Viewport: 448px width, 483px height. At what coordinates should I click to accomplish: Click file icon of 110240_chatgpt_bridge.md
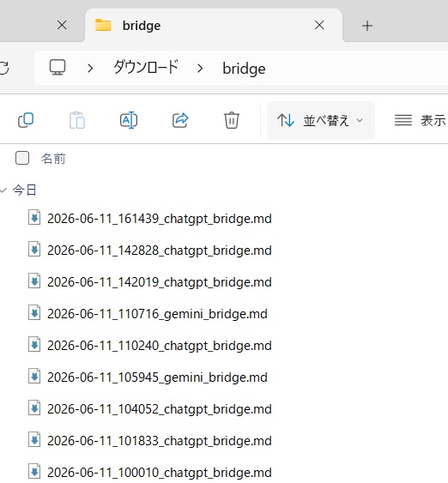[34, 344]
